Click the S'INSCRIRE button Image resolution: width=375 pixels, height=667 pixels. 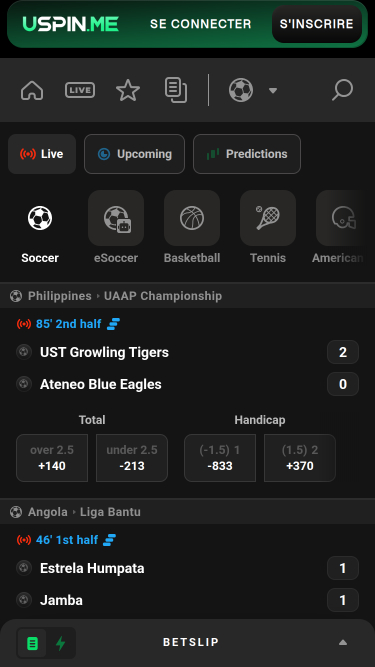(317, 24)
